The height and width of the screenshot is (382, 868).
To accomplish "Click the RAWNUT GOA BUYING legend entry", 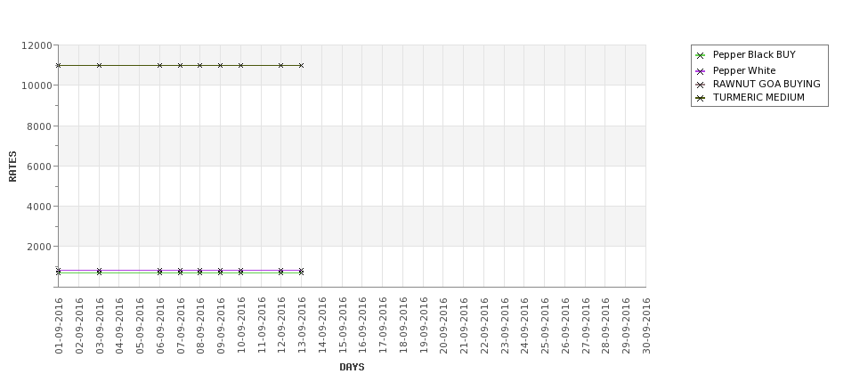I will (x=758, y=85).
